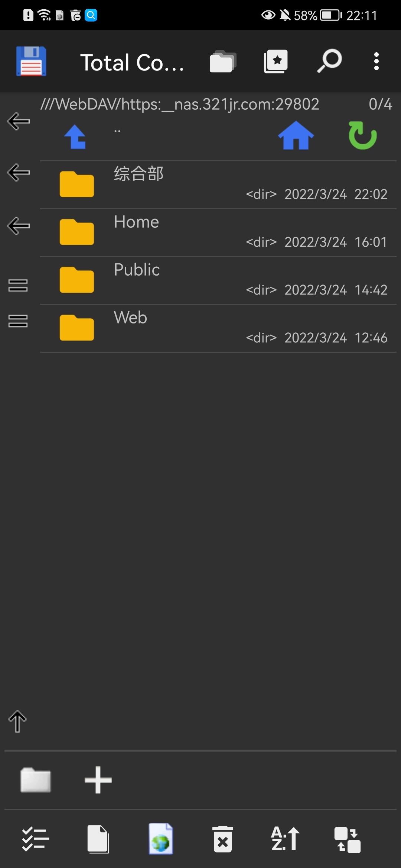Tap the globe document icon in bottom toolbar
Image resolution: width=401 pixels, height=868 pixels.
161,839
